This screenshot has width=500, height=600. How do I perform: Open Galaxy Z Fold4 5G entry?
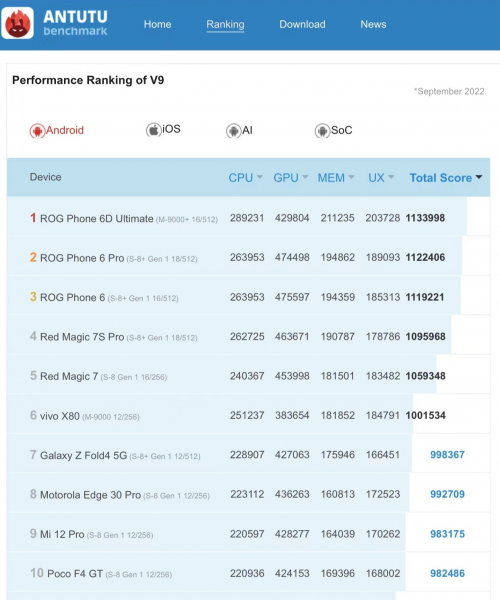click(x=83, y=455)
